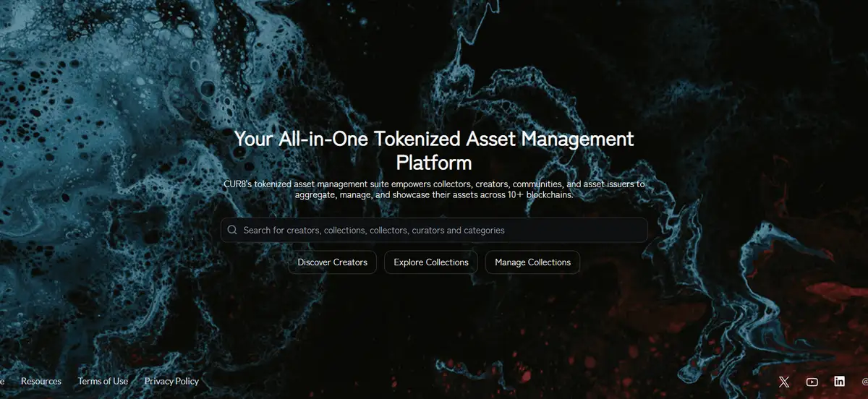The height and width of the screenshot is (399, 868).
Task: Open the Resources footer link
Action: pos(41,381)
